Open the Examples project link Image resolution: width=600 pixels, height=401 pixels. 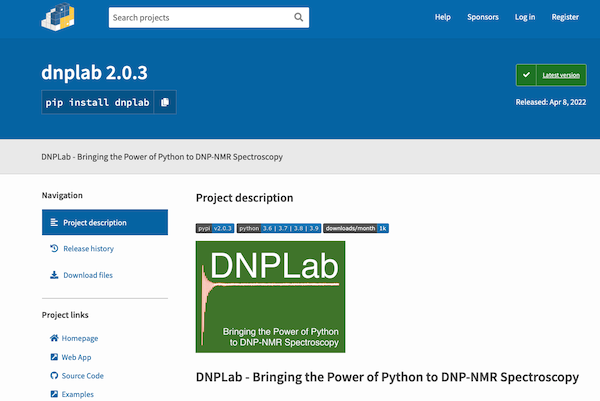point(77,394)
